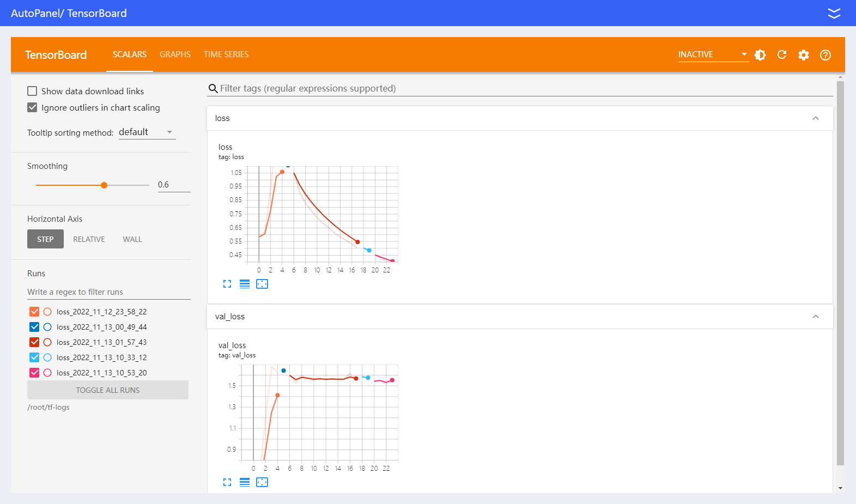Click the AutoPanel/ TensorBoard title
This screenshot has height=504, width=856.
click(69, 13)
